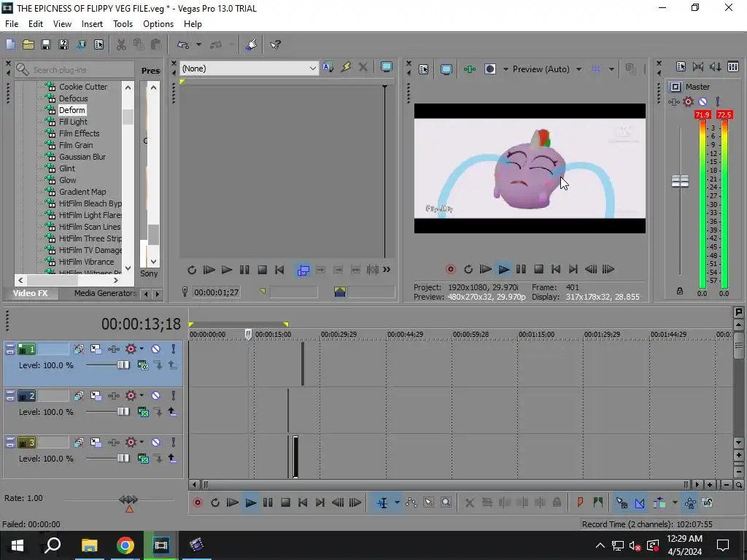Click Make Compositing Child on track 3

tap(158, 459)
